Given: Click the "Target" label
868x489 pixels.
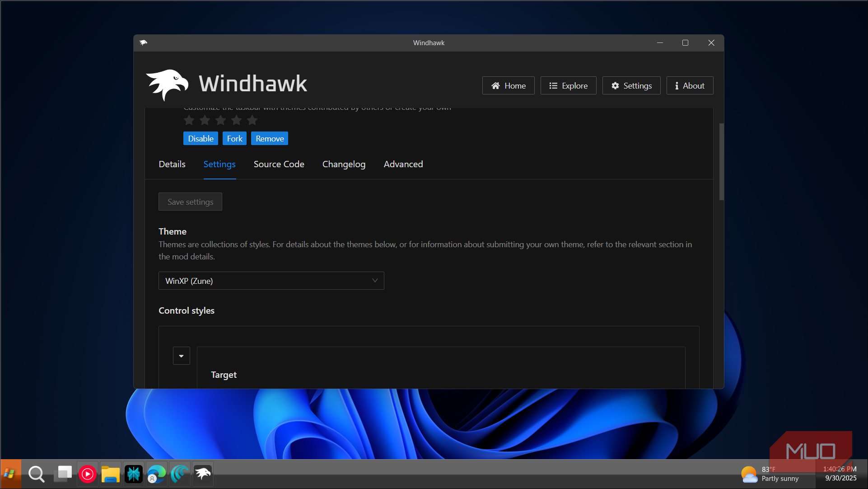Looking at the screenshot, I should (x=224, y=375).
